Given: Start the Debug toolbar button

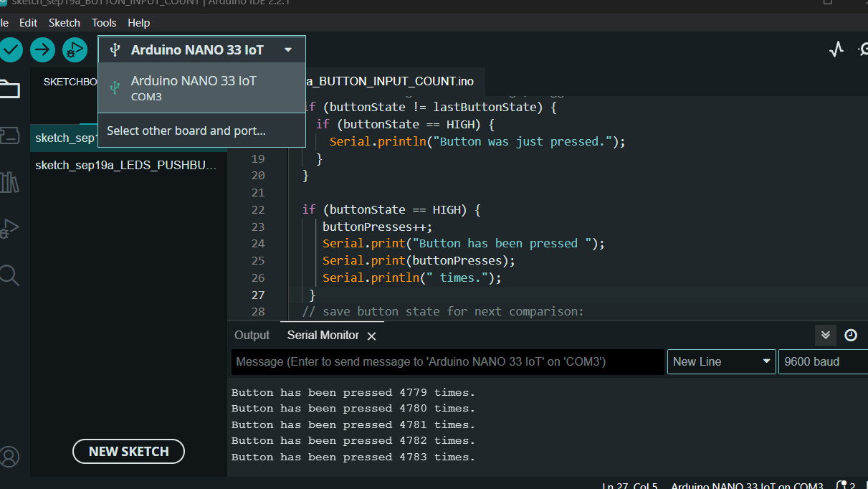Looking at the screenshot, I should pyautogui.click(x=75, y=49).
